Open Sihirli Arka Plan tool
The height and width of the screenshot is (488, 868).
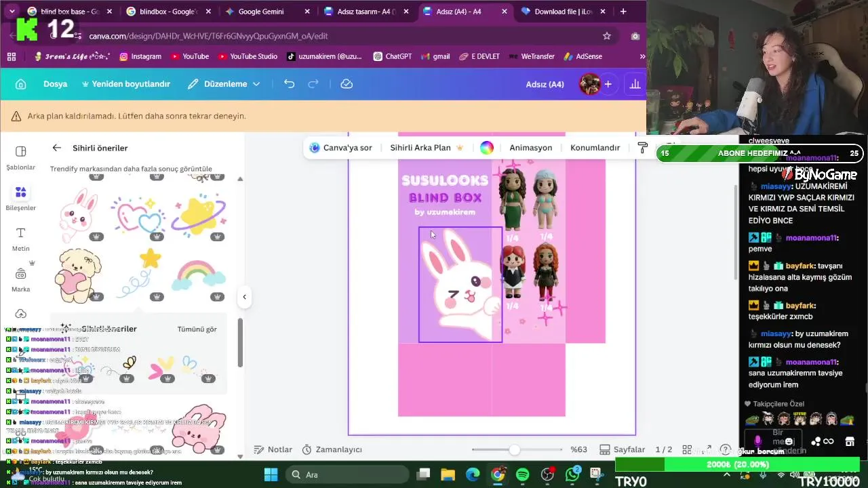pyautogui.click(x=427, y=148)
